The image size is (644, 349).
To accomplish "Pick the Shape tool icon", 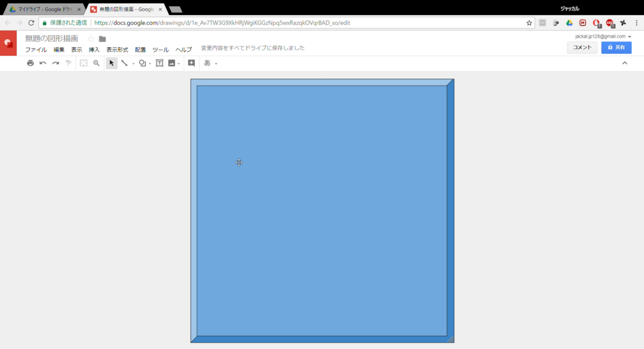I will (x=142, y=64).
